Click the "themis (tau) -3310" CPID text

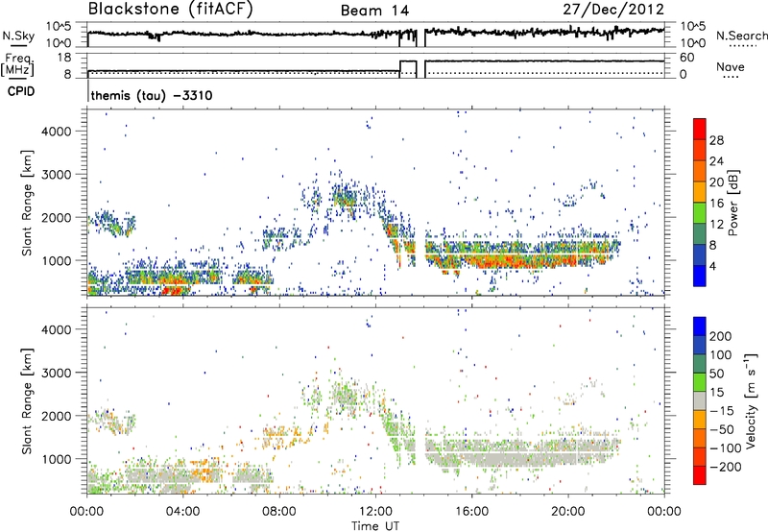(152, 95)
